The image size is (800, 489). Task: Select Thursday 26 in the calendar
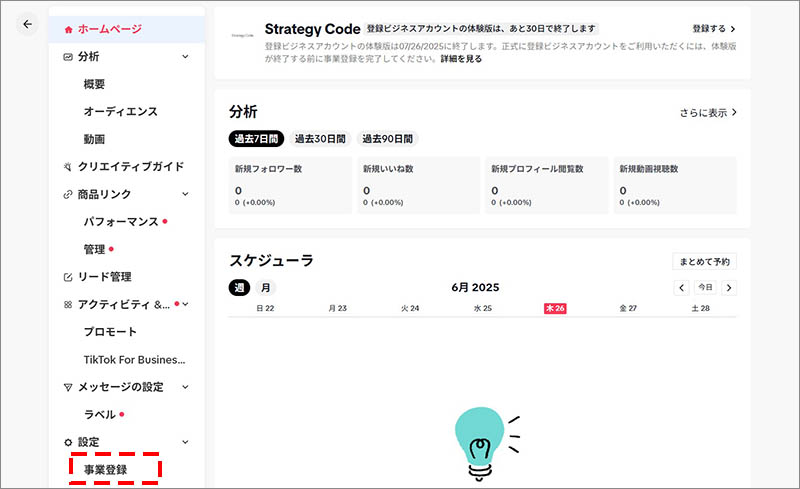(555, 309)
